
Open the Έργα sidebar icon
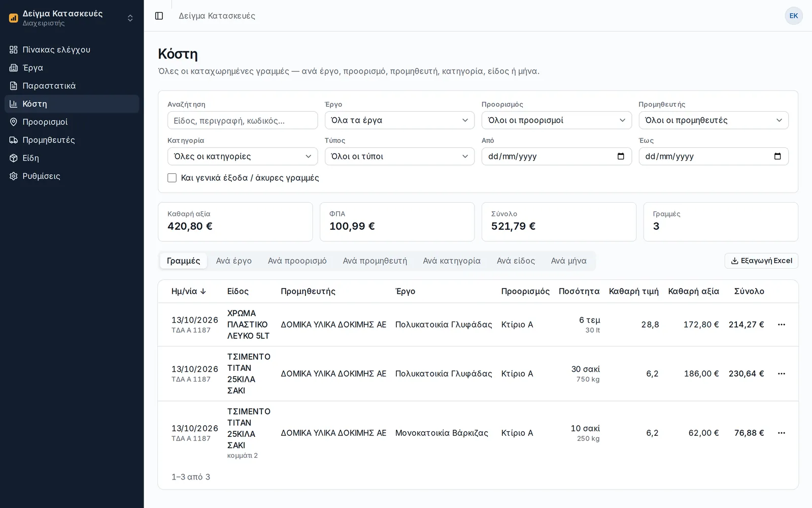[x=14, y=68]
